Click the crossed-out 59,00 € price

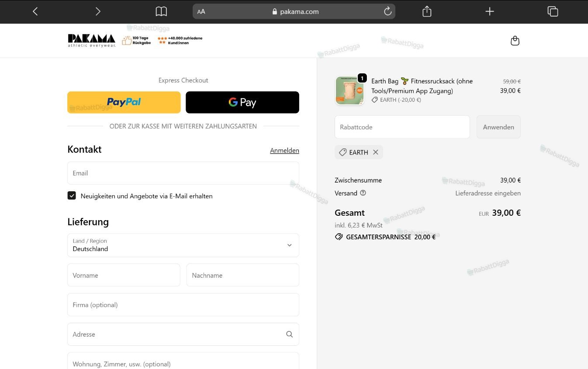point(512,81)
